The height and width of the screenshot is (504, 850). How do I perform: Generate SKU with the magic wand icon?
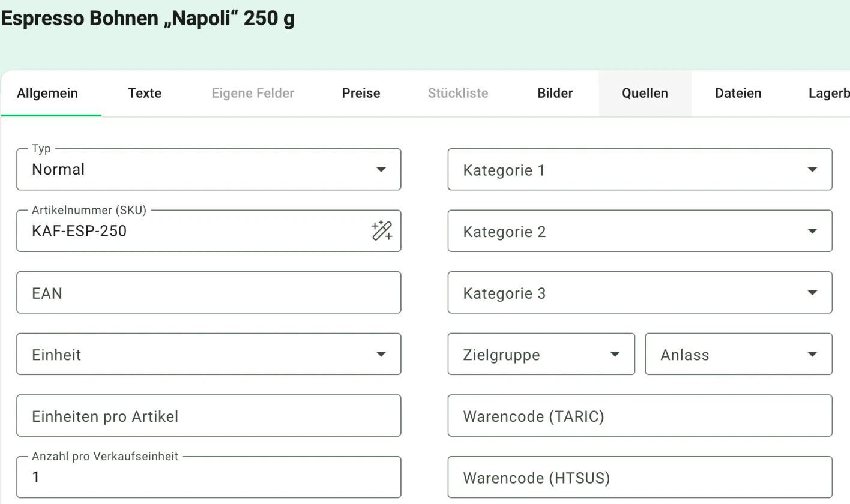382,231
